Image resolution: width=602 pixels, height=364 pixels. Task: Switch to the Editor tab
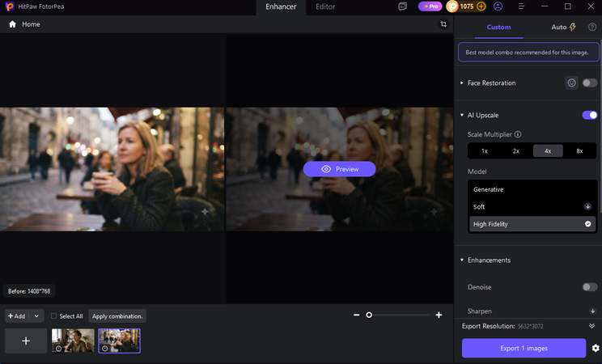tap(325, 6)
